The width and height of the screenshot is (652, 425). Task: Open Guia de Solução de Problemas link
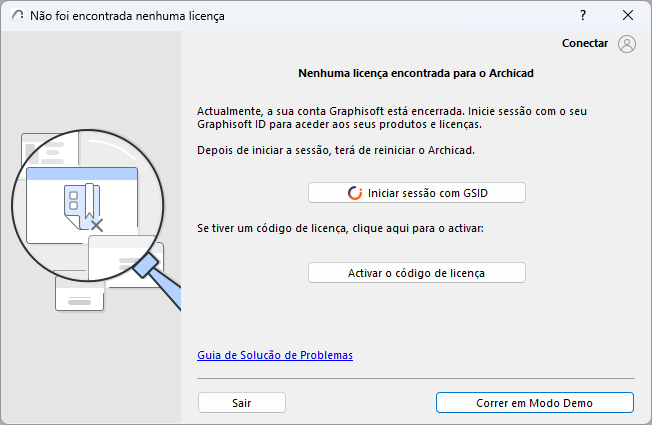point(275,355)
